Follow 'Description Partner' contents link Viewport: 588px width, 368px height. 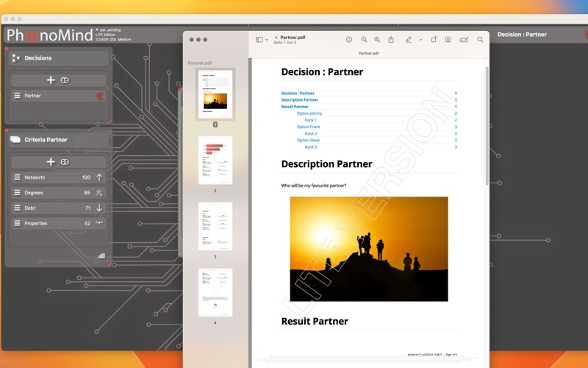pos(300,100)
